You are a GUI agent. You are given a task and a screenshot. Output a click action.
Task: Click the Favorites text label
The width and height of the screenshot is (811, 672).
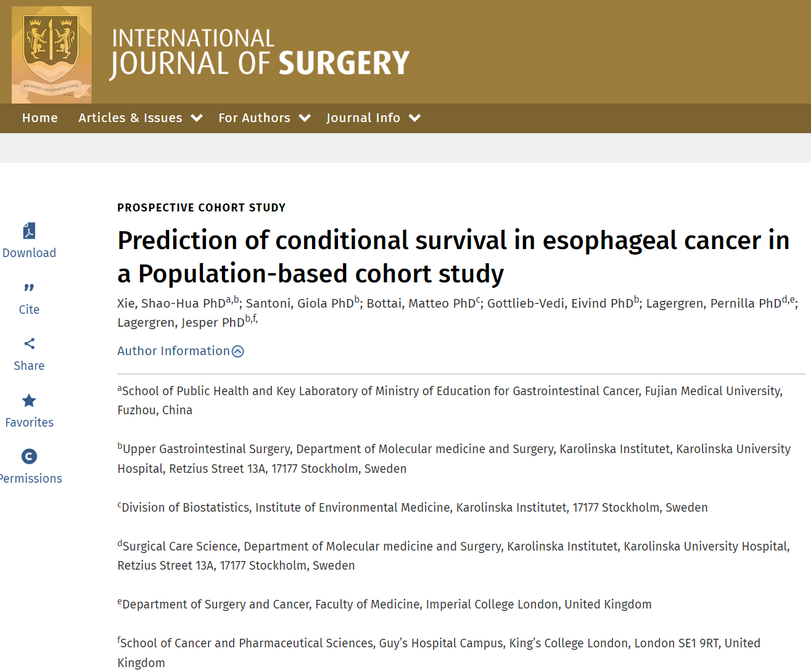tap(29, 422)
